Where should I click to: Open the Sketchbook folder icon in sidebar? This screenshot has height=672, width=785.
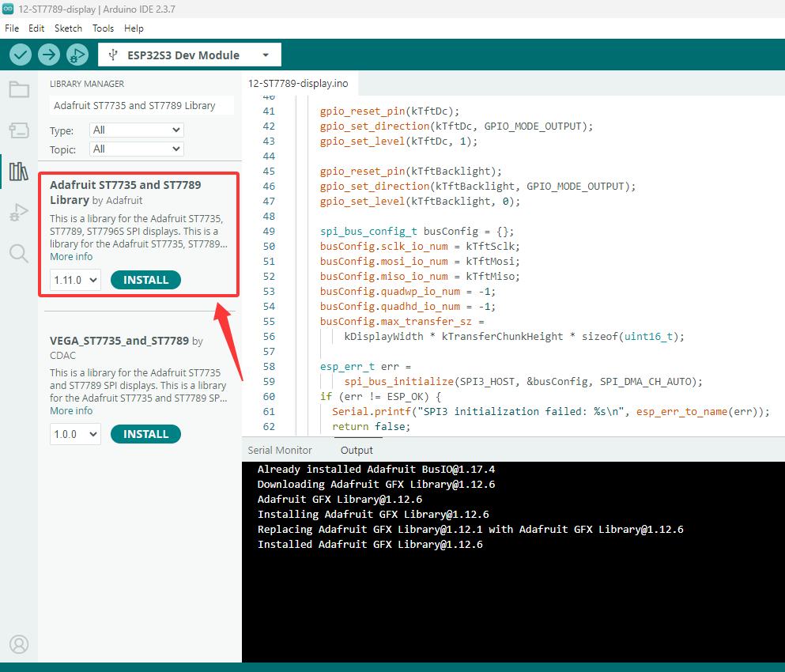click(19, 89)
